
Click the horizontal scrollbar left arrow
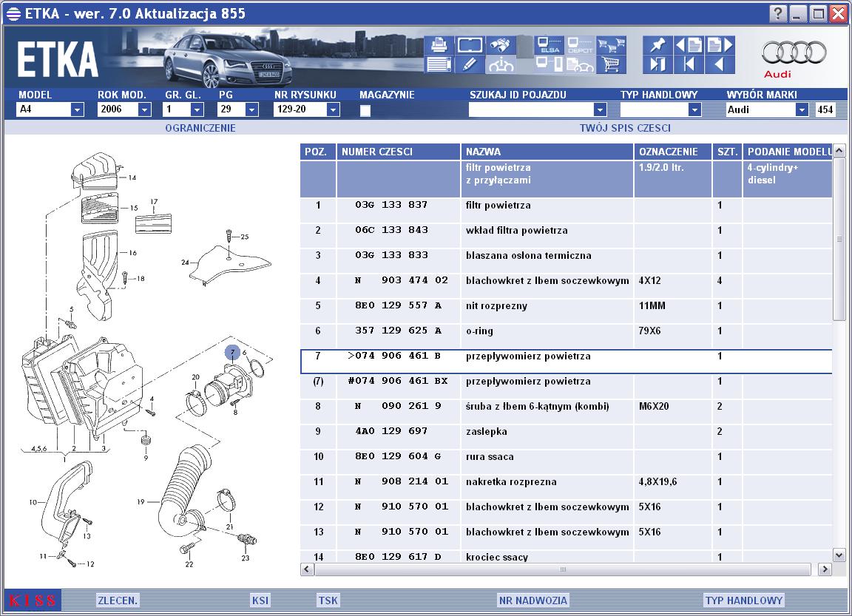point(307,569)
